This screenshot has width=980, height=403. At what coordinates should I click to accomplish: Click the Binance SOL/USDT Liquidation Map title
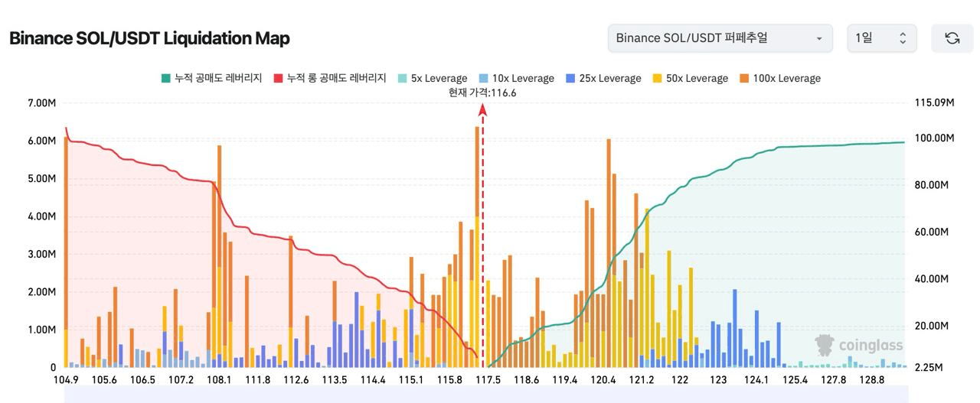pyautogui.click(x=149, y=38)
